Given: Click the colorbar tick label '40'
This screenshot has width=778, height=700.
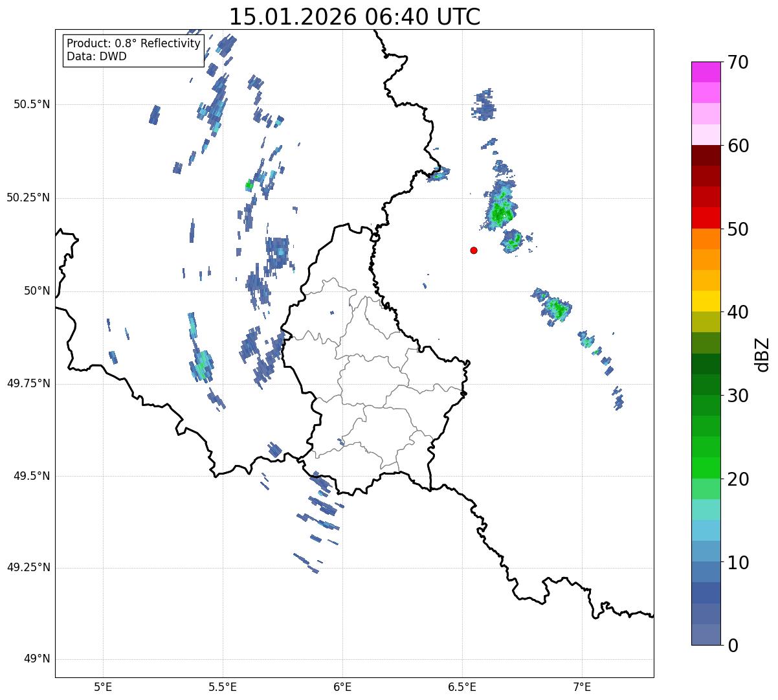Looking at the screenshot, I should [738, 312].
